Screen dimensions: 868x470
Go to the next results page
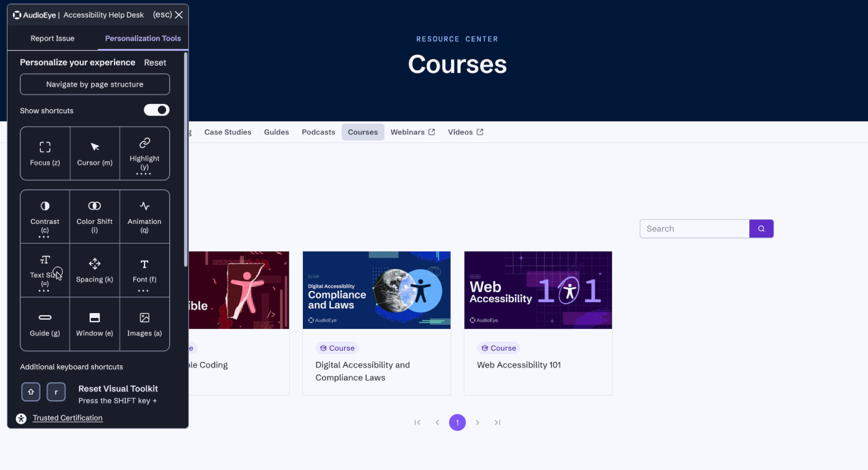tap(477, 423)
